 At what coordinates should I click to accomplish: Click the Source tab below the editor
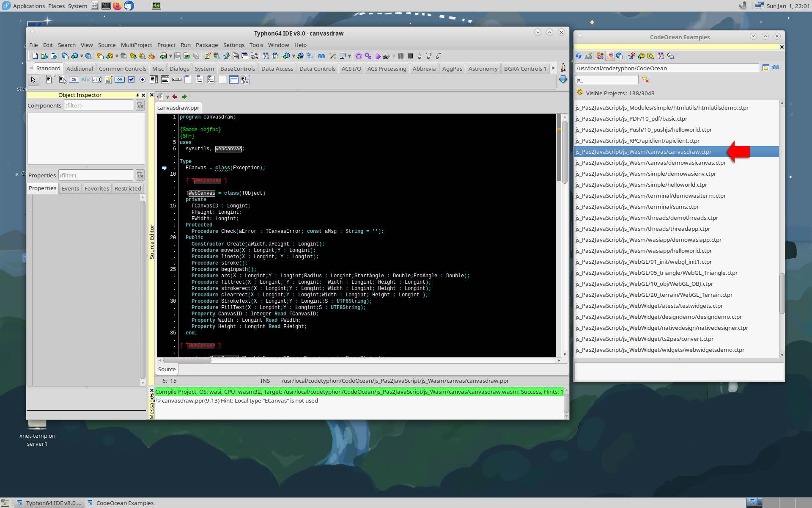coord(167,369)
